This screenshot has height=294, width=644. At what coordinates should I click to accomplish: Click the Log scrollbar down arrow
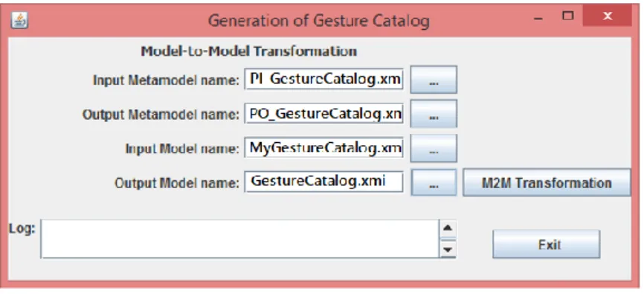[448, 249]
